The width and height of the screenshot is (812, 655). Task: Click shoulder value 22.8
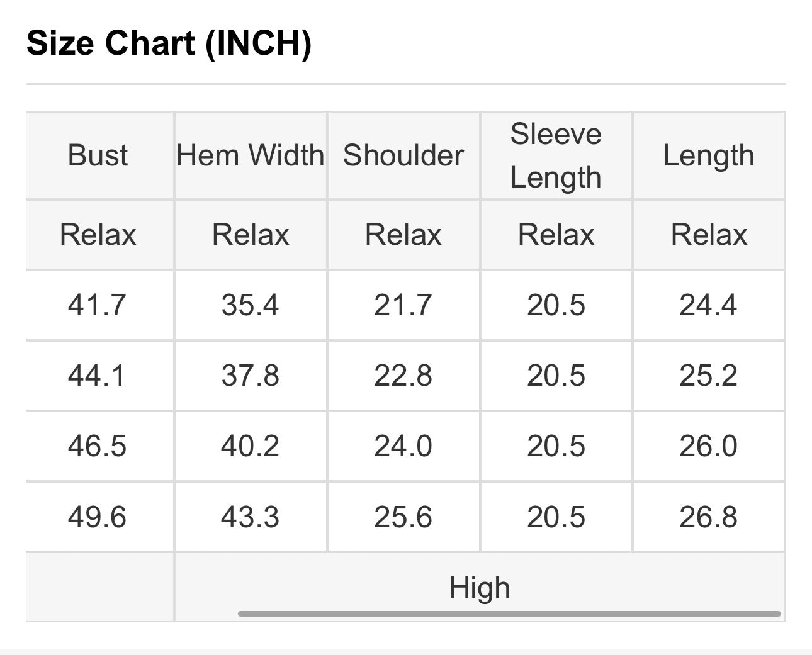point(403,376)
